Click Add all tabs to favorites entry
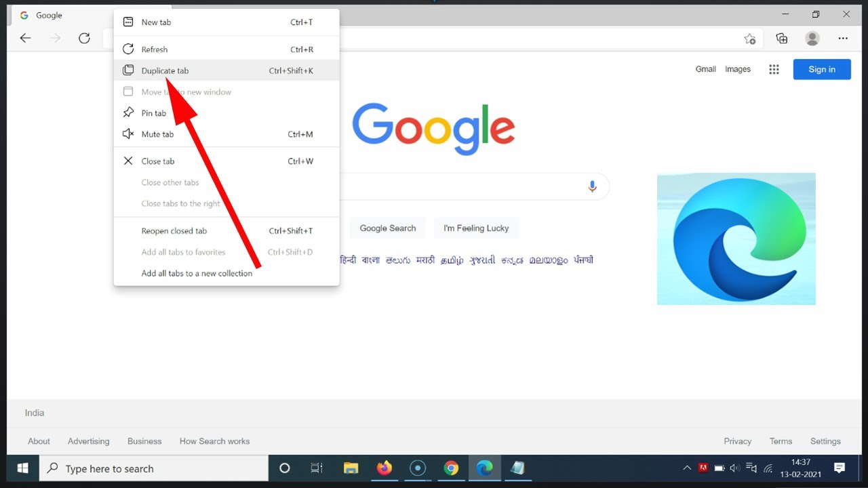868x488 pixels. pos(226,252)
